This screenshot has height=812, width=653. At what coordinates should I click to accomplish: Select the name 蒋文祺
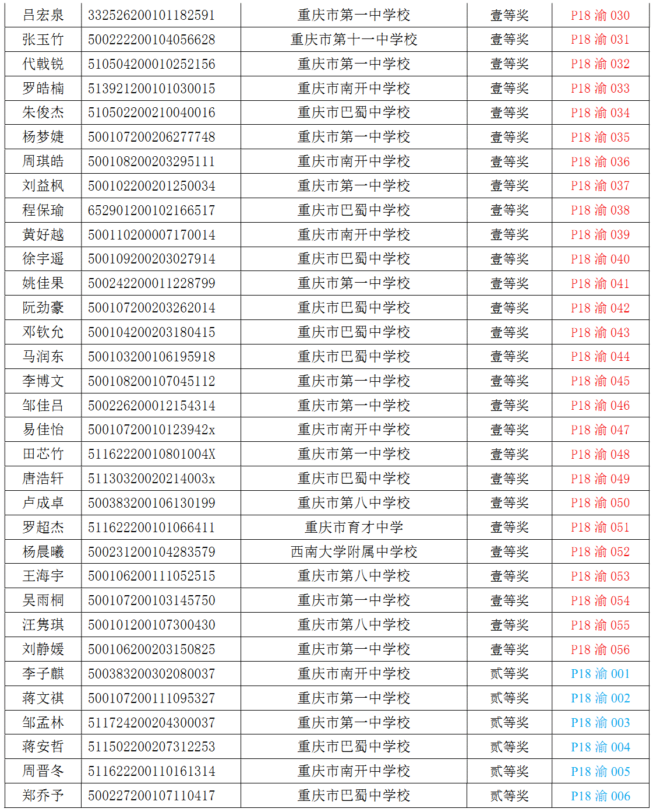[43, 698]
